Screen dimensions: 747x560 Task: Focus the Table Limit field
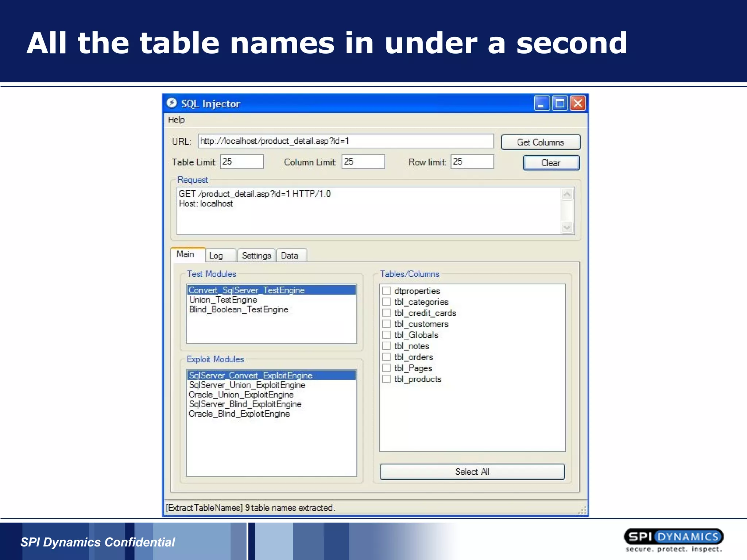tap(242, 162)
